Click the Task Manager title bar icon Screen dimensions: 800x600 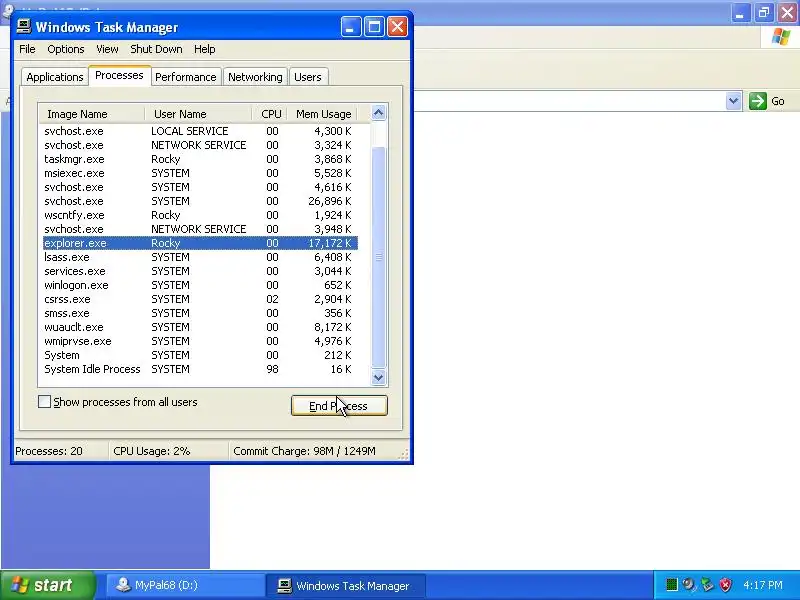coord(24,26)
